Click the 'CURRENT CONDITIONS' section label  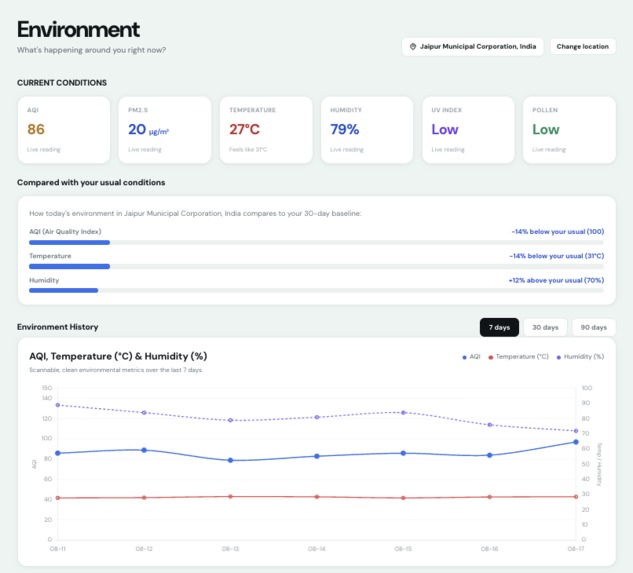(62, 83)
